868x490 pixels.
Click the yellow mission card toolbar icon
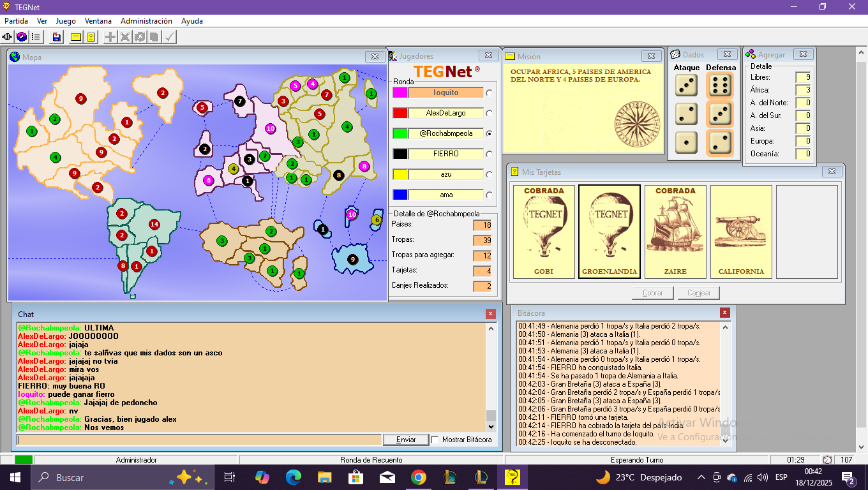76,37
